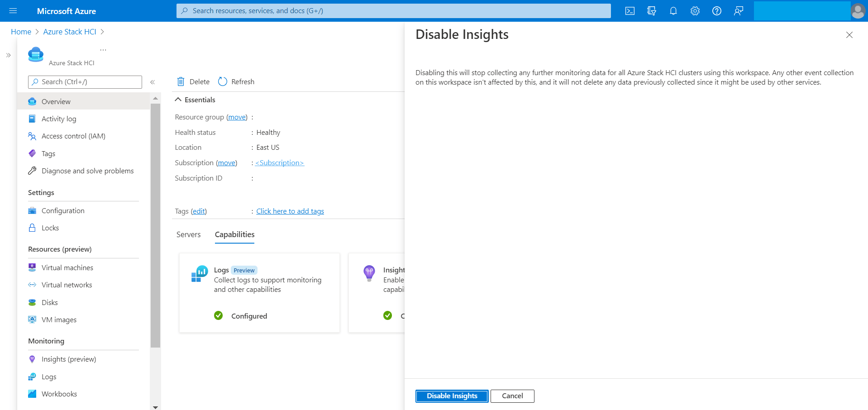
Task: Select Insights (preview) under Monitoring
Action: tap(68, 359)
